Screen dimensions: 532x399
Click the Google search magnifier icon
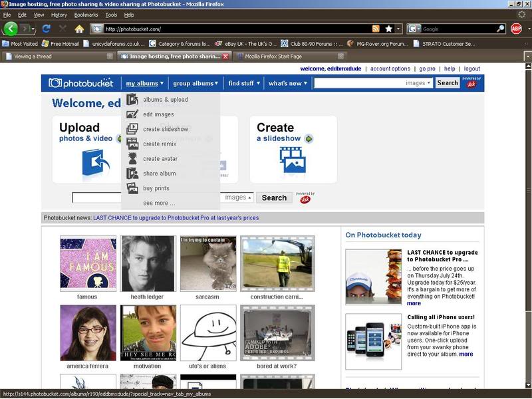501,29
